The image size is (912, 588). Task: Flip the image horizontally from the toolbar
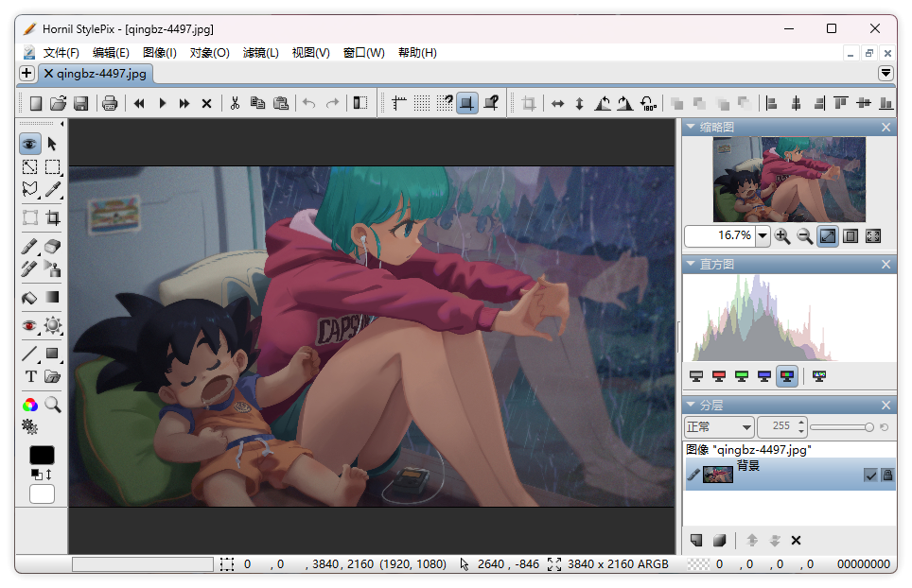click(557, 103)
